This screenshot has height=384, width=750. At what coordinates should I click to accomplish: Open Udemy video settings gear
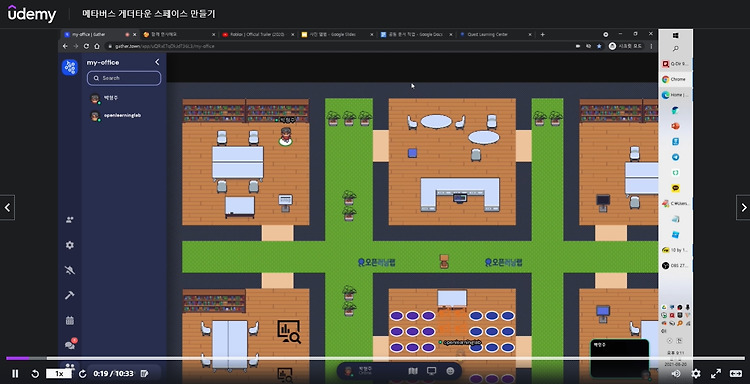click(x=696, y=373)
